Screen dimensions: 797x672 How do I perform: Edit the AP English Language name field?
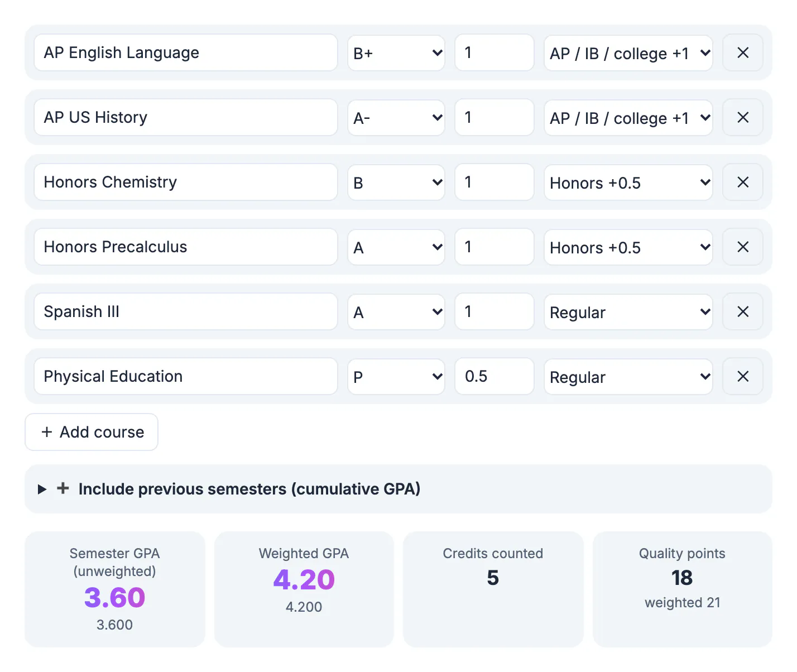(186, 52)
